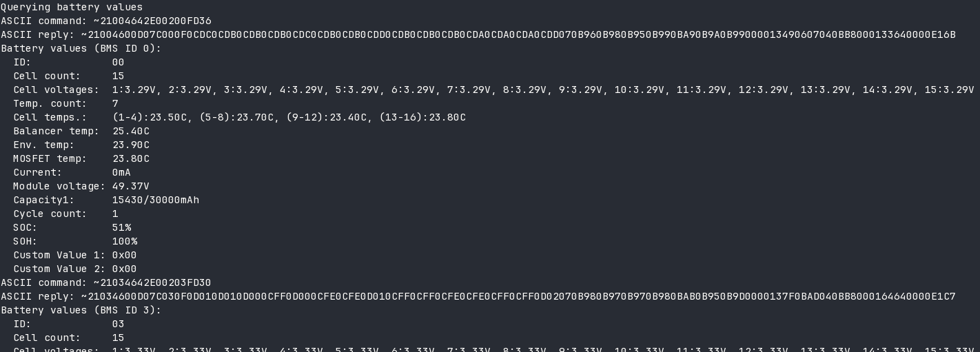
Task: Click the SOH value 100%
Action: [x=125, y=241]
